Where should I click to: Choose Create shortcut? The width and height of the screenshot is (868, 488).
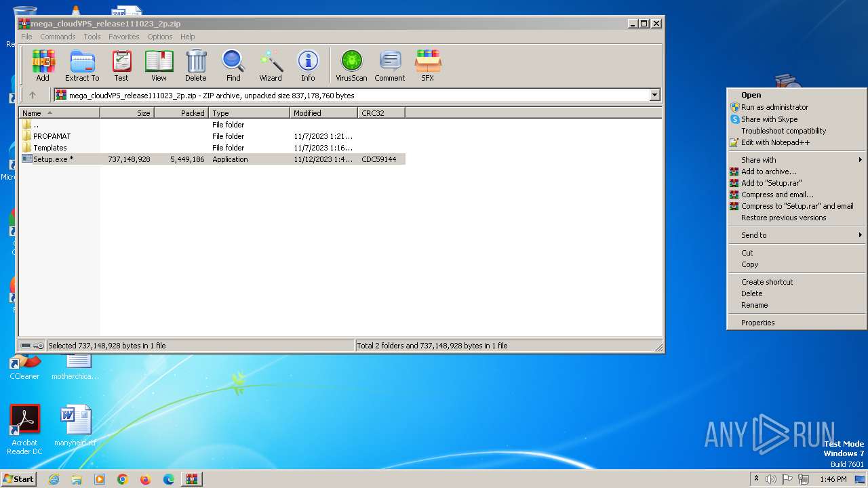pos(796,282)
